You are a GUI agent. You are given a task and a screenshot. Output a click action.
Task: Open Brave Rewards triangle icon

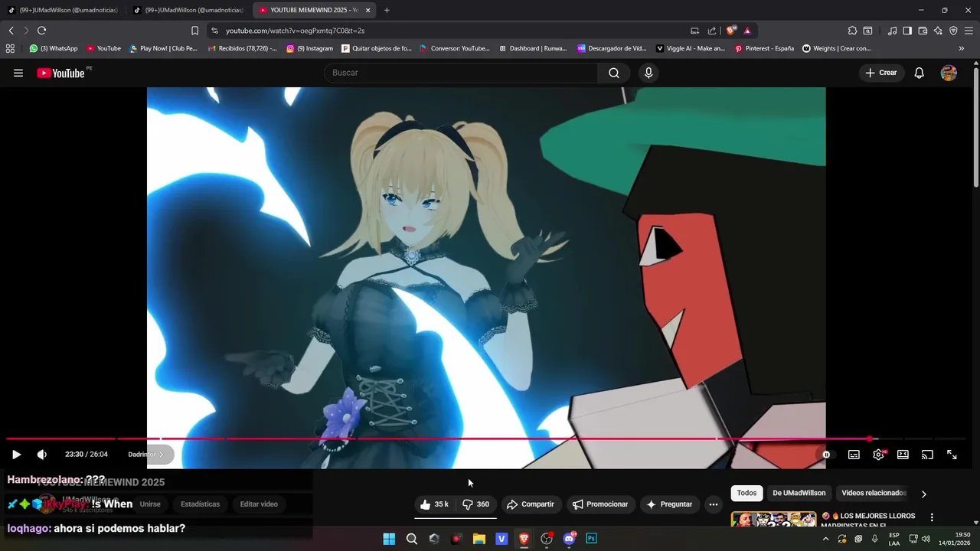click(747, 31)
